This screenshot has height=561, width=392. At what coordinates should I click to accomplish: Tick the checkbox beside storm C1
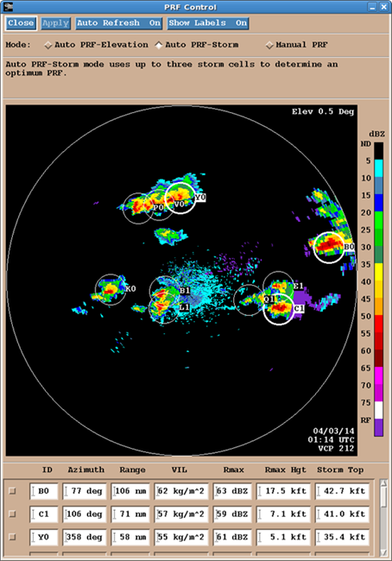(x=13, y=514)
